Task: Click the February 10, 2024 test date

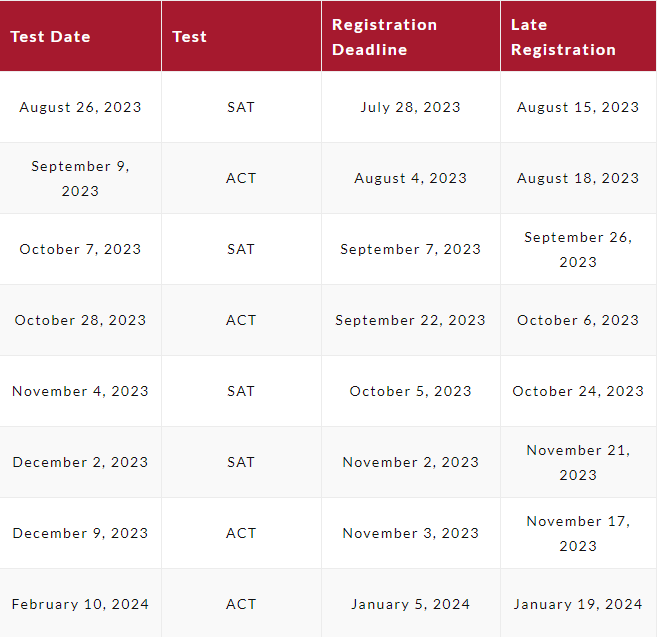Action: tap(80, 604)
